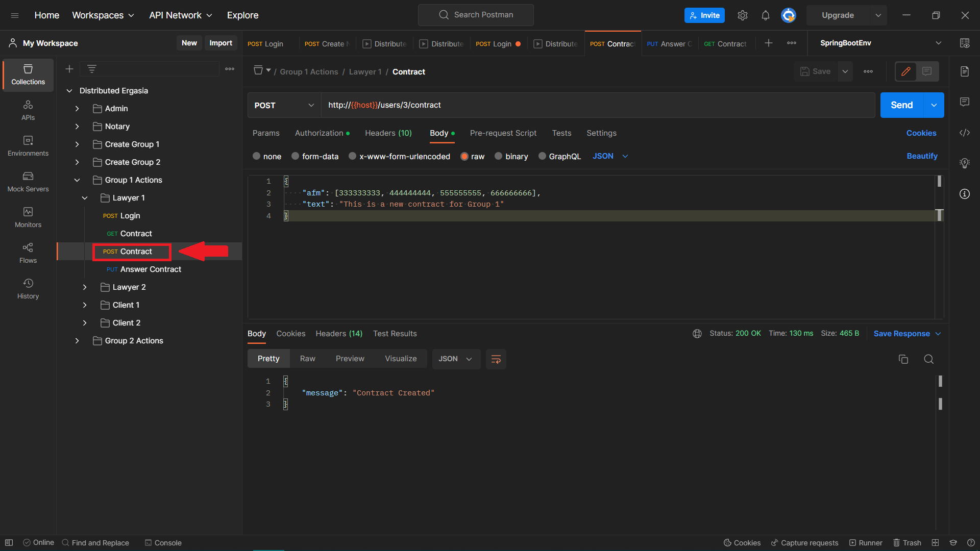Image resolution: width=980 pixels, height=551 pixels.
Task: Open the Send button arrow options
Action: 934,105
